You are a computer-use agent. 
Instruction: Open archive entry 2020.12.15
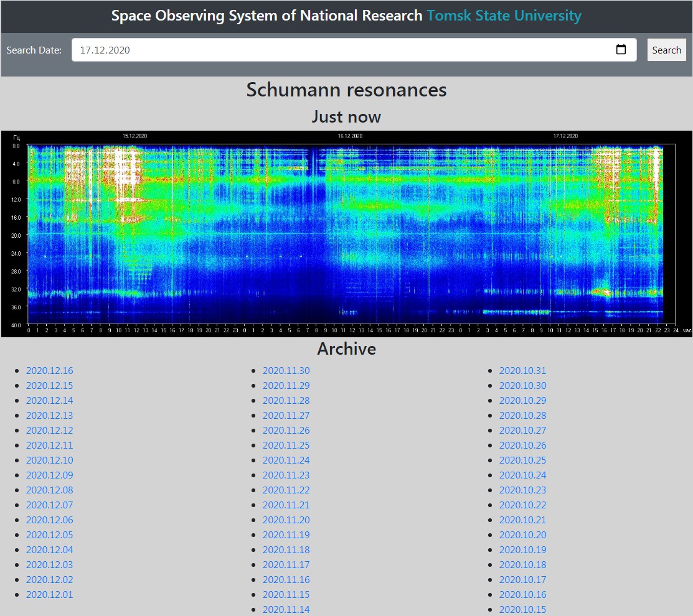[x=49, y=386]
